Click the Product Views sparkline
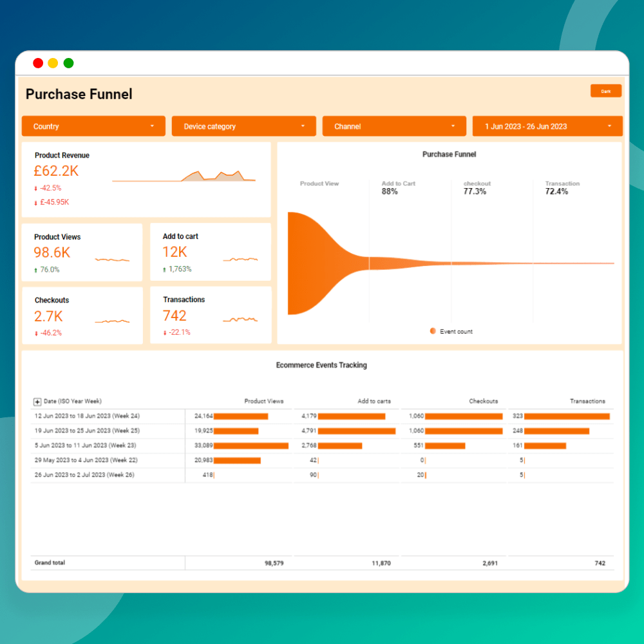Viewport: 644px width, 644px height. click(x=112, y=260)
